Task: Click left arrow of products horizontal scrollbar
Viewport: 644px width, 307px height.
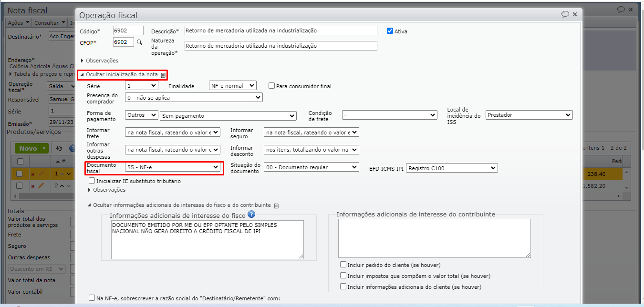Action: coord(16,196)
